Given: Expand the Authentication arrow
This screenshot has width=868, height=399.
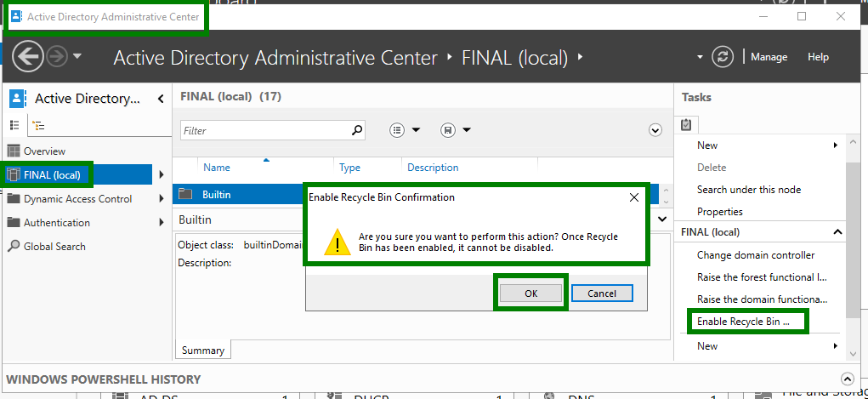Looking at the screenshot, I should click(161, 223).
